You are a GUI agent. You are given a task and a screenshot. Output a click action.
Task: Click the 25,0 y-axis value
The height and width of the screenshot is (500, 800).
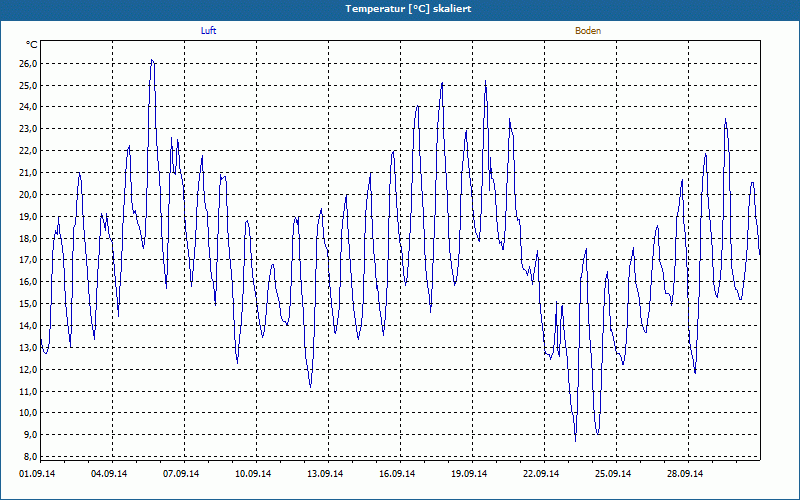click(29, 85)
